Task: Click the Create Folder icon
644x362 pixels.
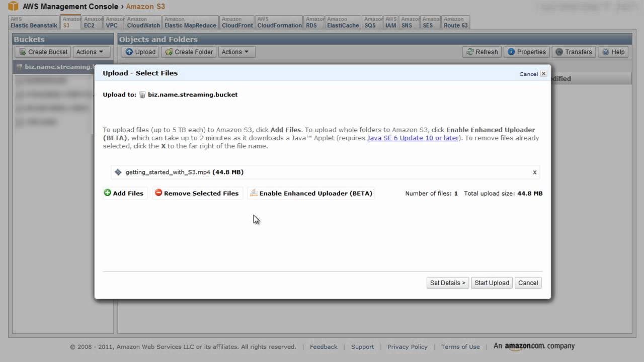Action: (169, 52)
